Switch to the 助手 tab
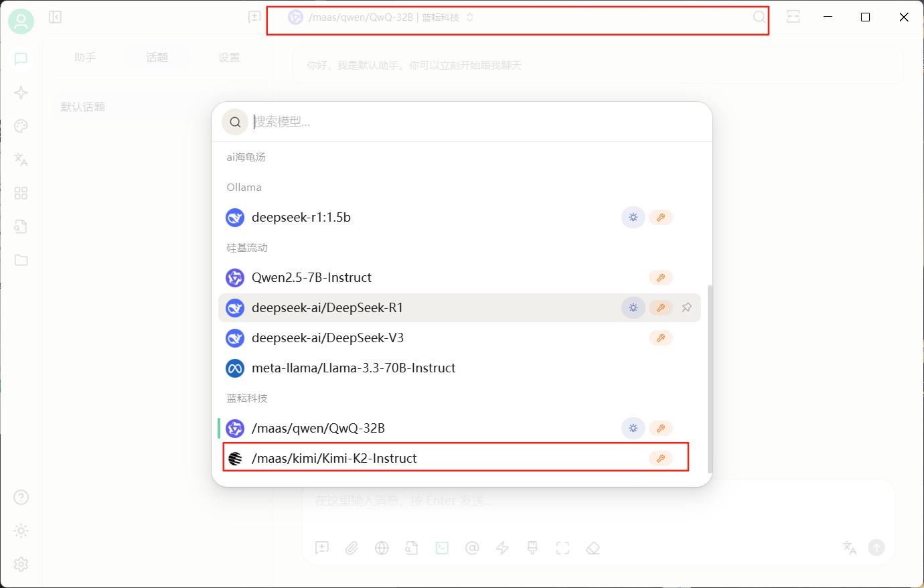Screen dimensions: 924x588 click(85, 58)
